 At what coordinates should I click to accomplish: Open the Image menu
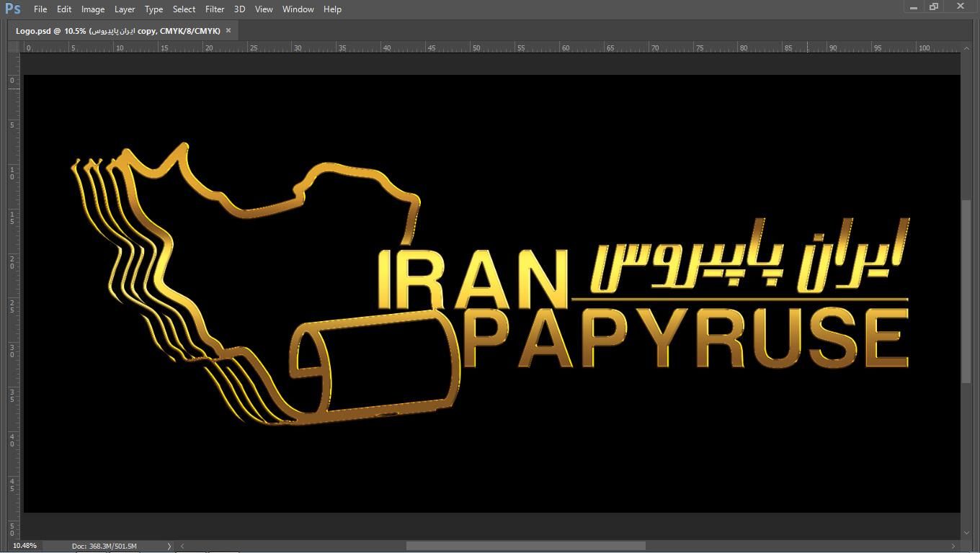93,9
